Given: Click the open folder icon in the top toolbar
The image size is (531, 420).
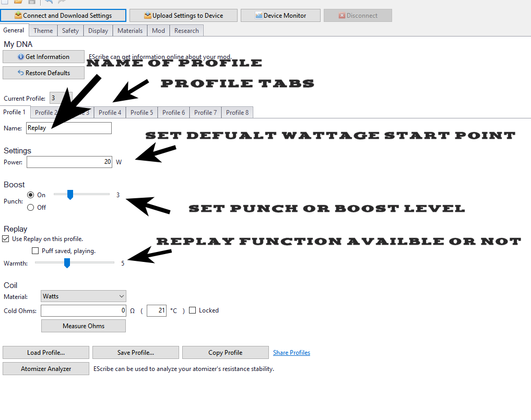Looking at the screenshot, I should pos(19,2).
